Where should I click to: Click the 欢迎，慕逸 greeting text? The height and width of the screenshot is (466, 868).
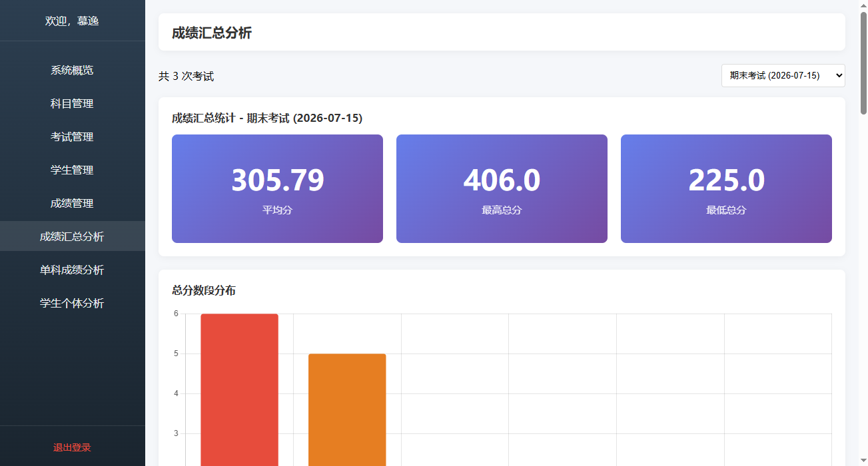[x=72, y=21]
